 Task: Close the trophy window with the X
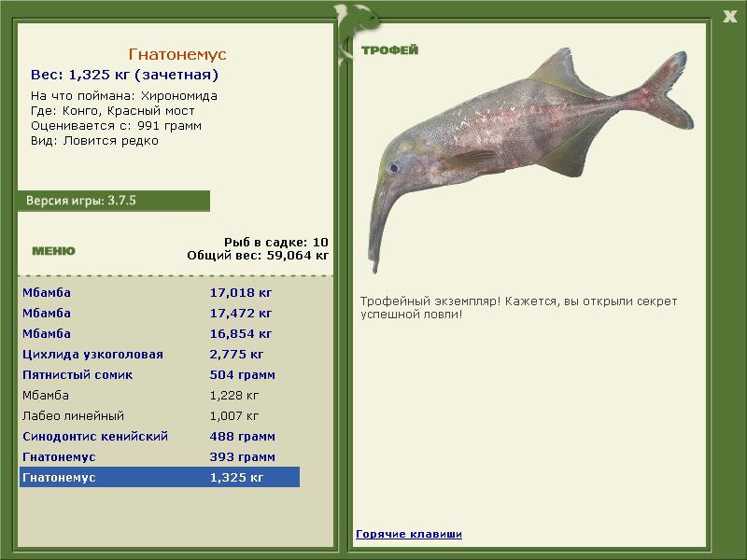(x=729, y=17)
